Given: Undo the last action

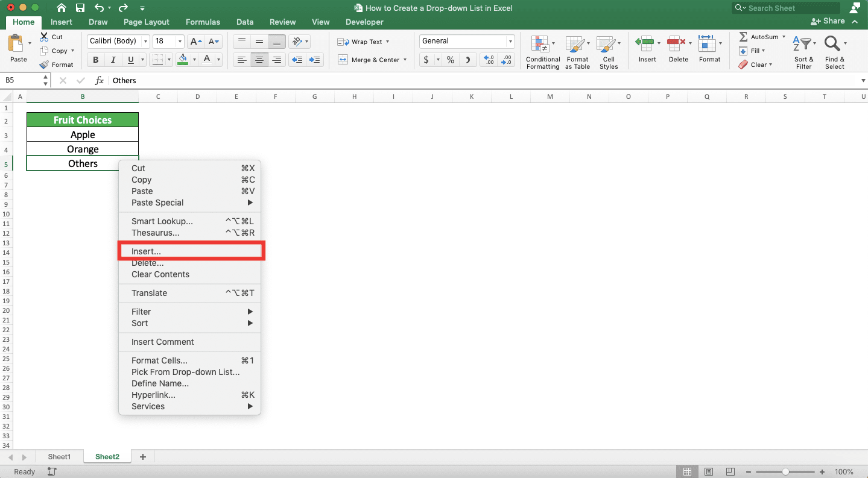Looking at the screenshot, I should (100, 8).
